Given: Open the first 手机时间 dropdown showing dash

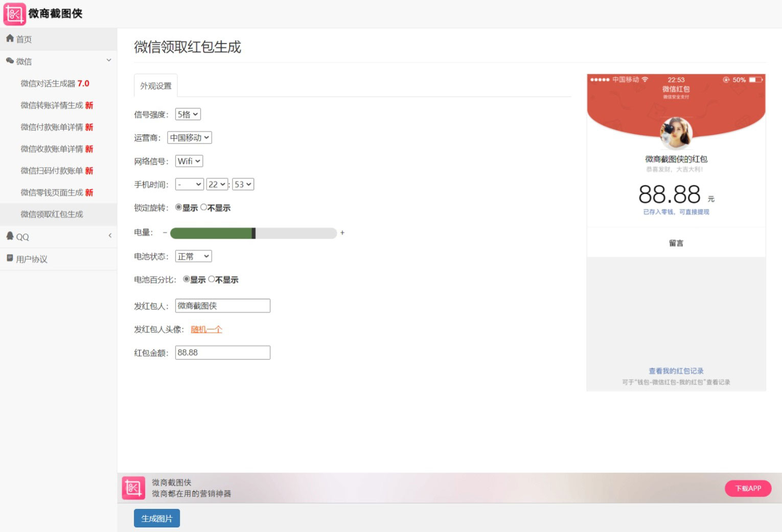Looking at the screenshot, I should 190,184.
